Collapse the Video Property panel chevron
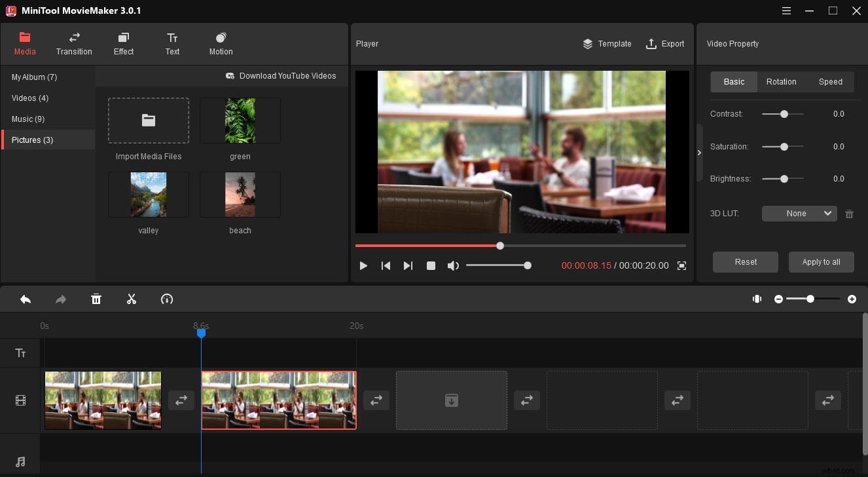This screenshot has width=868, height=477. pos(699,152)
